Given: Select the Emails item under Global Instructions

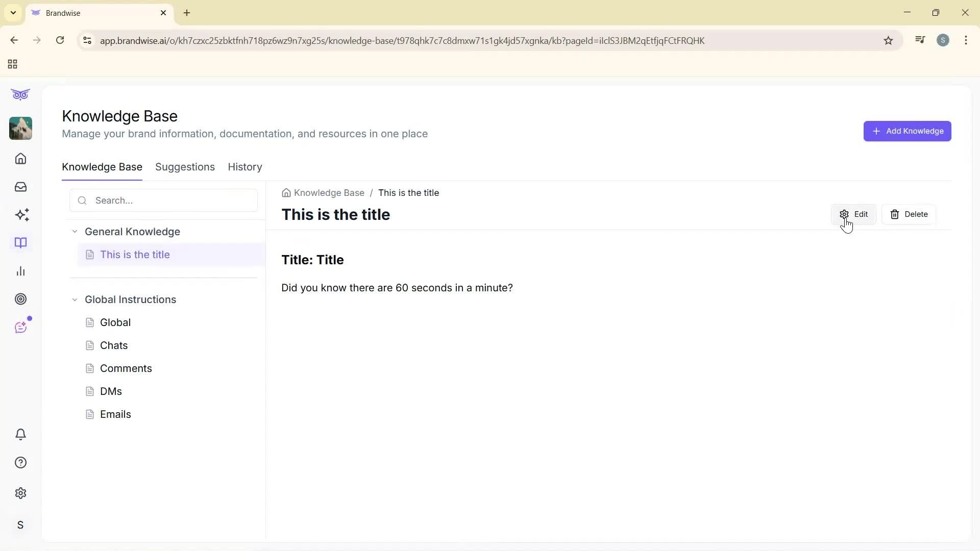Looking at the screenshot, I should (115, 414).
